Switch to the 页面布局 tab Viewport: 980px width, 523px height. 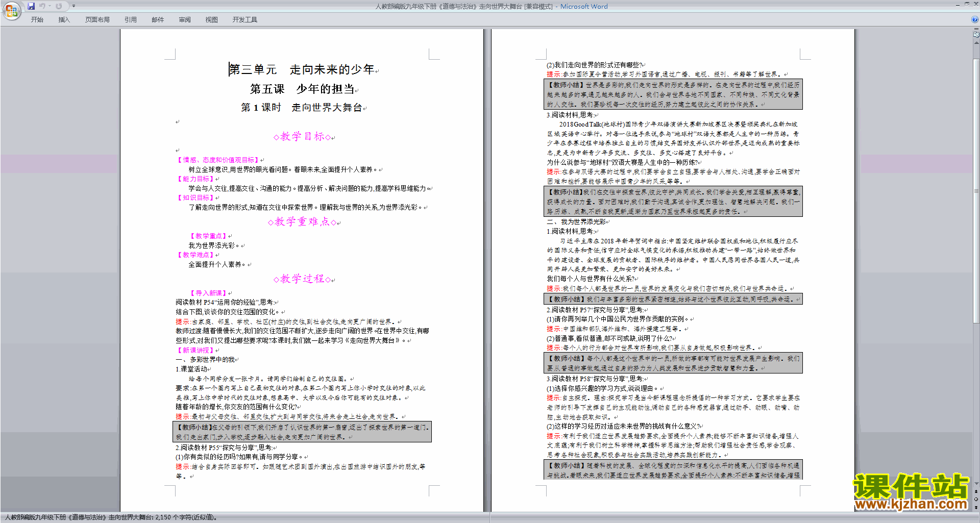[97, 20]
